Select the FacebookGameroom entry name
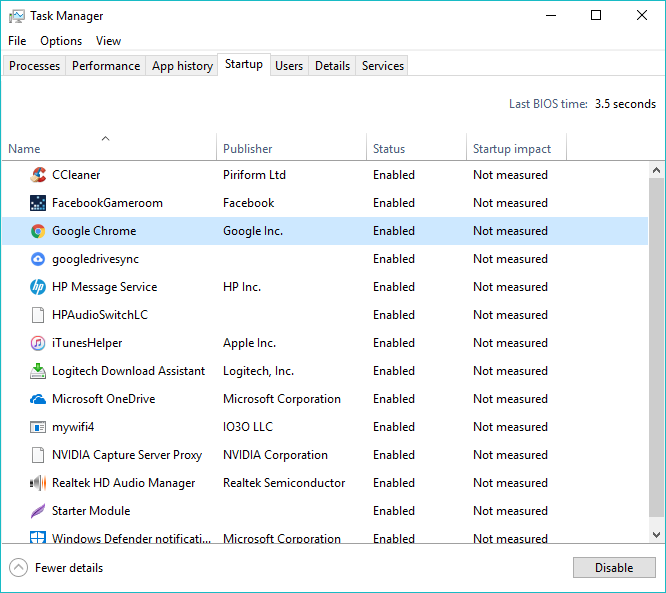Screen dimensions: 666x593 [107, 203]
